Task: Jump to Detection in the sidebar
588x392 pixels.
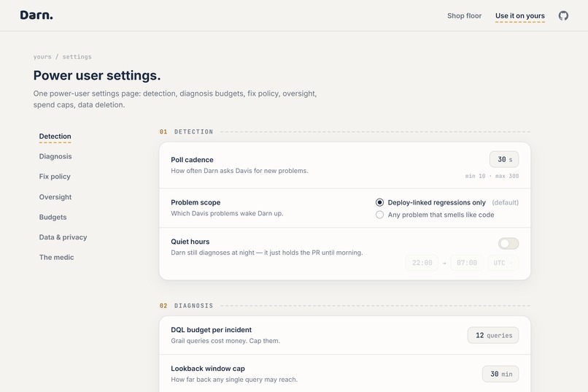Action: click(55, 137)
